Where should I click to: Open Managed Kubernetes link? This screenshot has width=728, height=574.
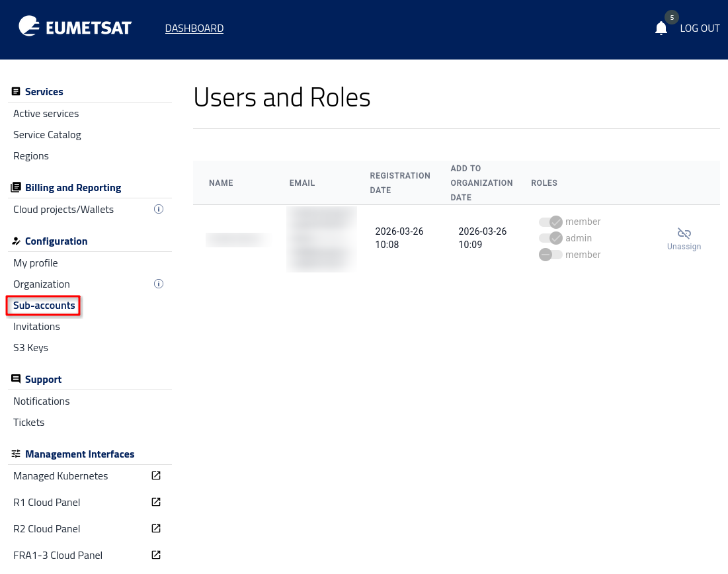pos(60,476)
